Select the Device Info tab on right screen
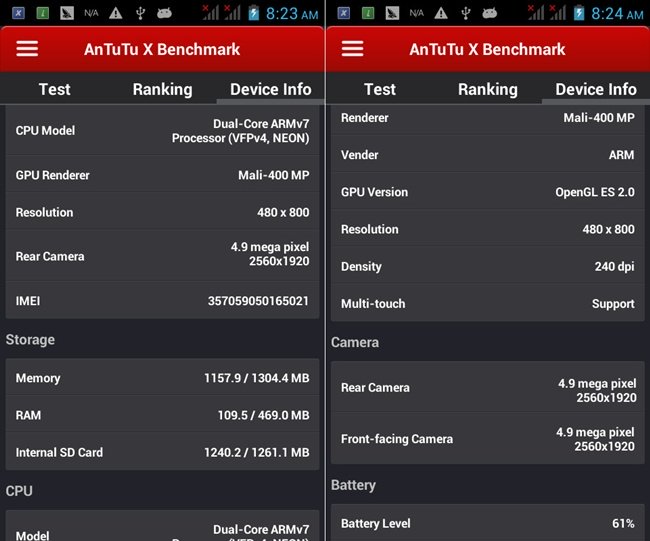This screenshot has height=541, width=650. (x=596, y=89)
